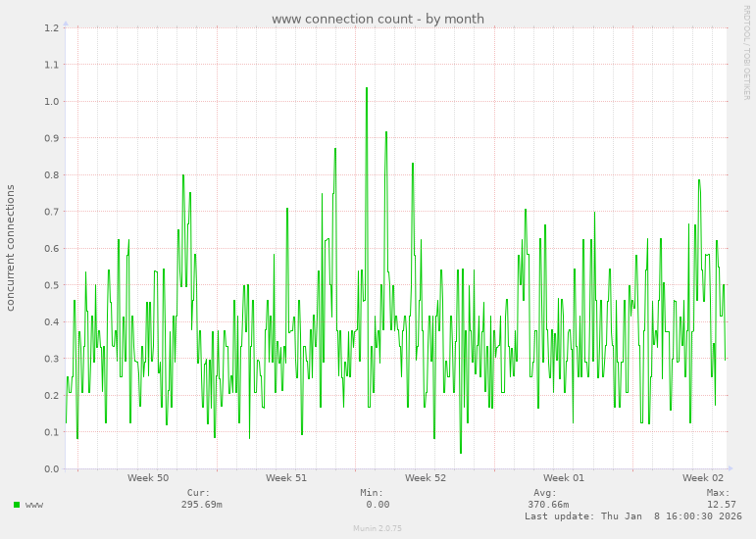Click the '0.3' y-axis label
The width and height of the screenshot is (756, 539).
[x=52, y=359]
